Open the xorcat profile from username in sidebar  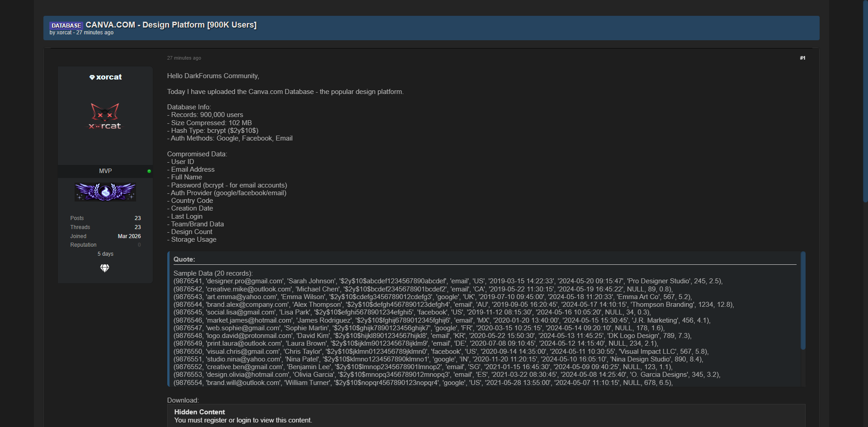pos(109,77)
